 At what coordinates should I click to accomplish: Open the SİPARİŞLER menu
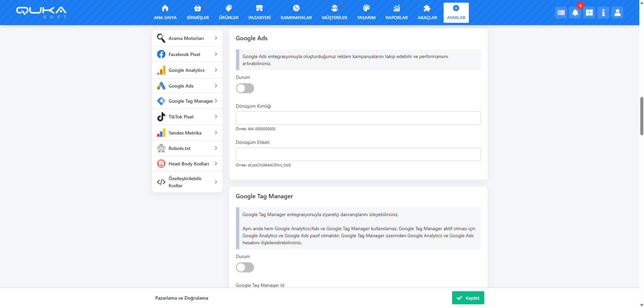198,13
